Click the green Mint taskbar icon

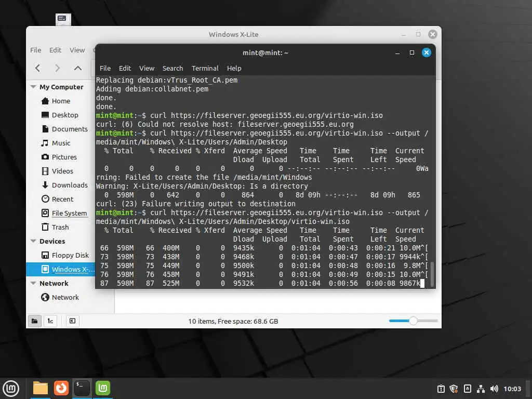pos(103,388)
